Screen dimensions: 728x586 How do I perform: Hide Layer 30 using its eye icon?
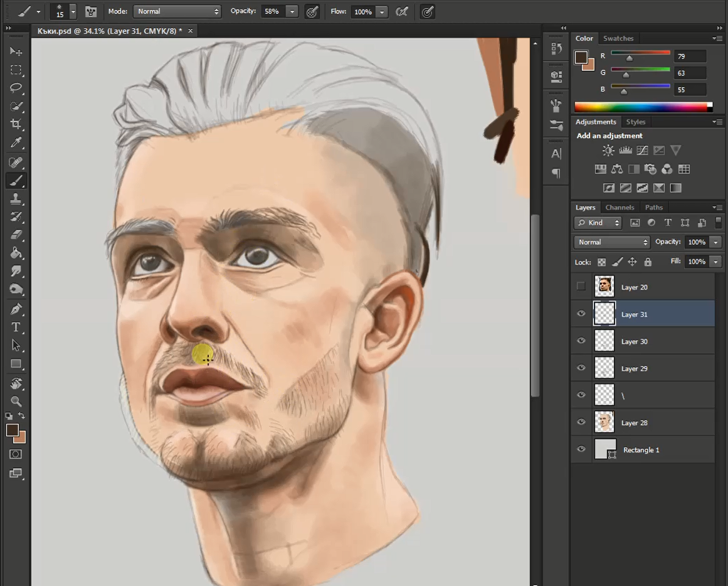(x=581, y=341)
